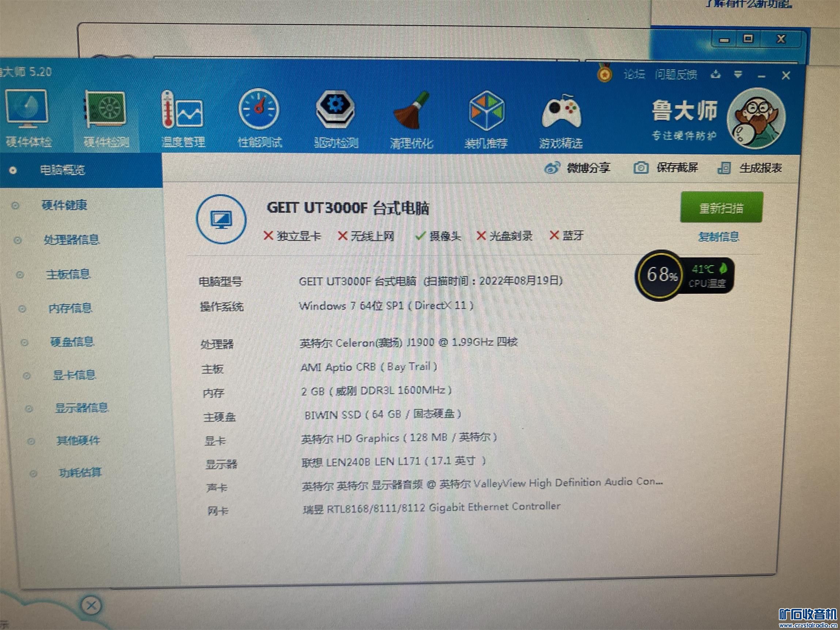Select 处理器信息 in sidebar

71,239
